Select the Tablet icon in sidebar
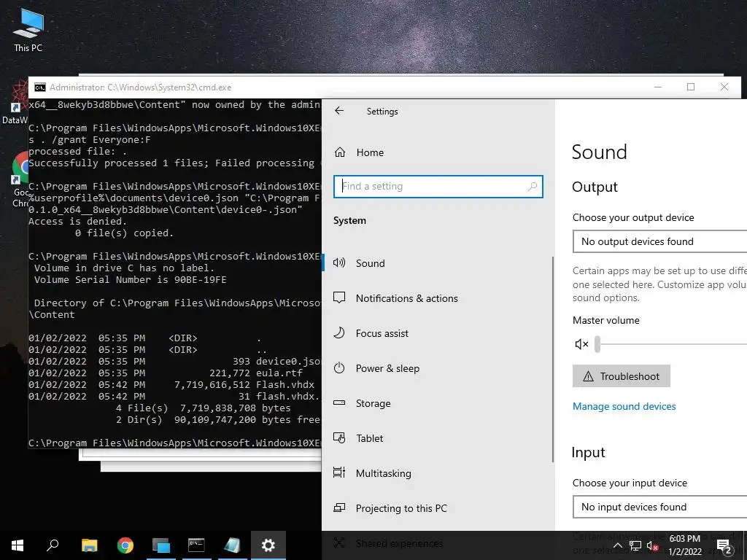This screenshot has width=747, height=560. [x=339, y=438]
